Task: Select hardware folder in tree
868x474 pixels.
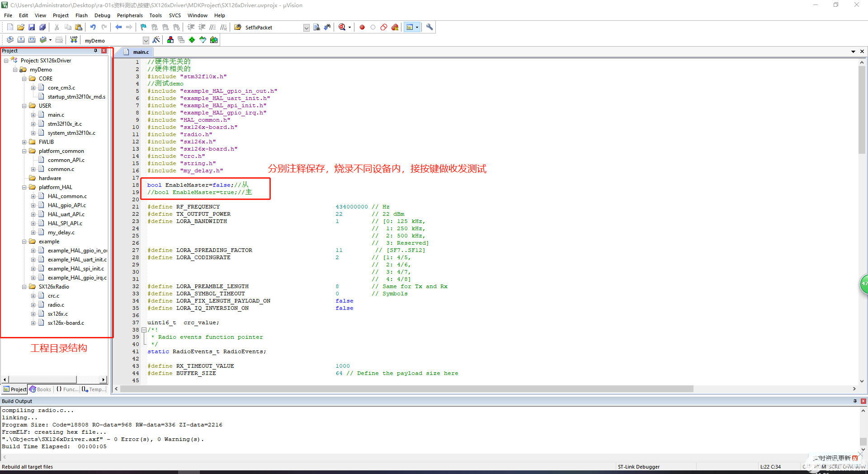Action: coord(50,178)
